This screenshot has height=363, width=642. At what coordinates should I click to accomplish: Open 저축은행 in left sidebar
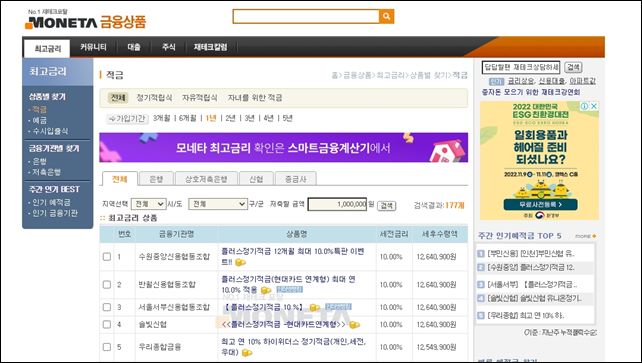46,172
